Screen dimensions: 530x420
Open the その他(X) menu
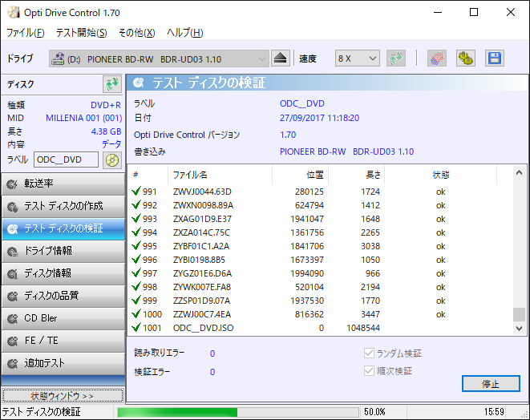click(x=136, y=33)
